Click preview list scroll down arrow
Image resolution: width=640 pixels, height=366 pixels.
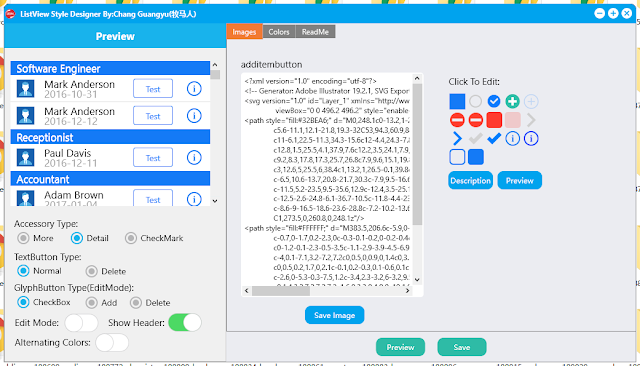pyautogui.click(x=215, y=201)
